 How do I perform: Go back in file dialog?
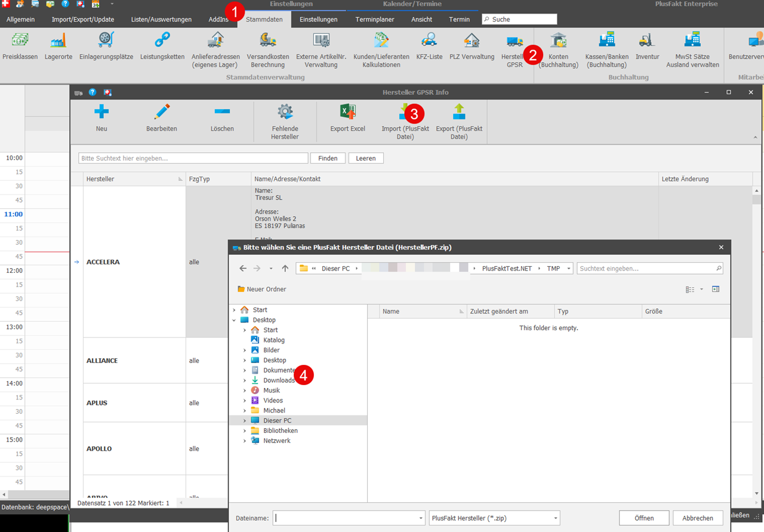243,269
